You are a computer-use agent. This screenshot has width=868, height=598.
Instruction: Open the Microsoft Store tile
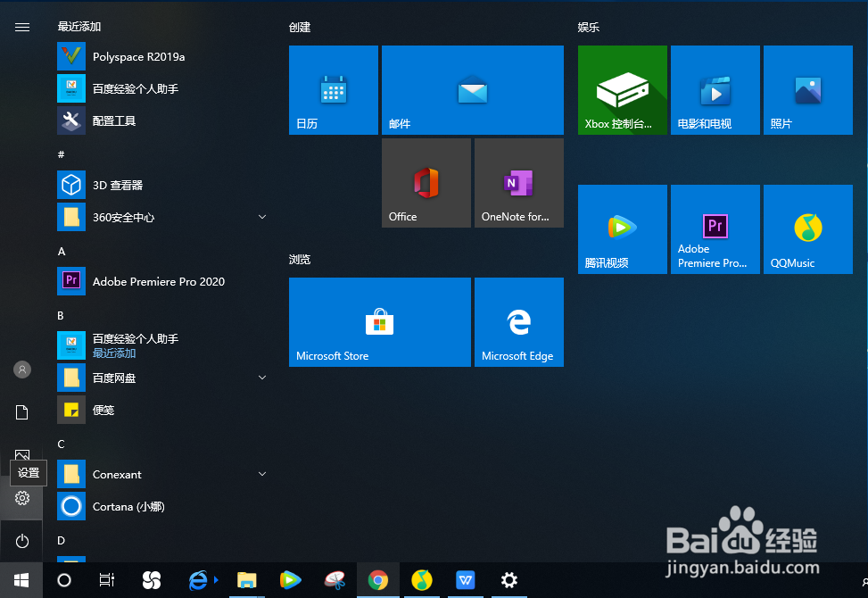[380, 322]
